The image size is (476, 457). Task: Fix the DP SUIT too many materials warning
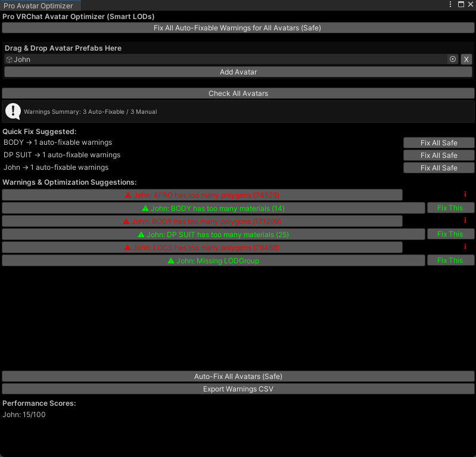[450, 234]
